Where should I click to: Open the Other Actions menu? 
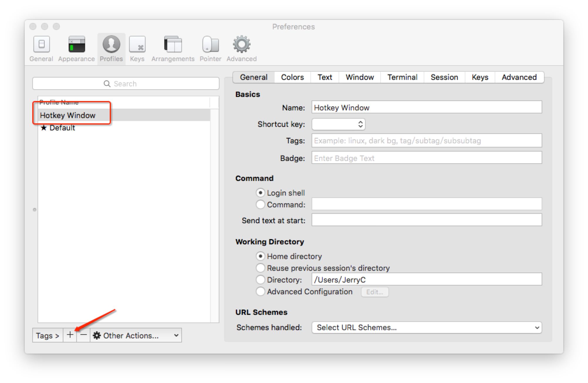(x=136, y=335)
